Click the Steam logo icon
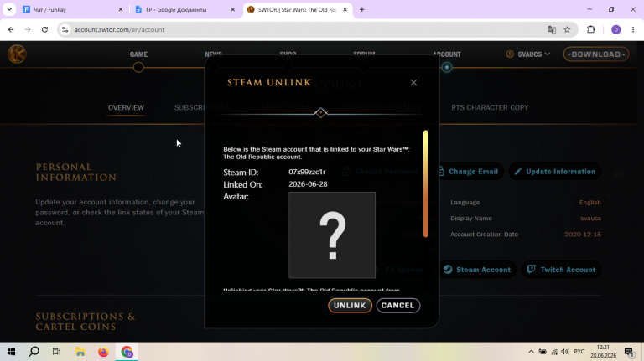This screenshot has height=361, width=644. 448,270
